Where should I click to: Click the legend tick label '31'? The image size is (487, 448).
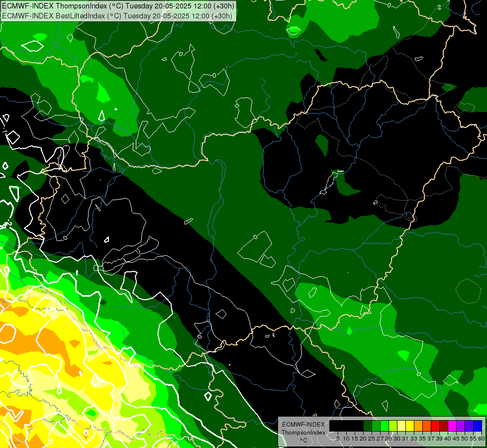point(405,439)
